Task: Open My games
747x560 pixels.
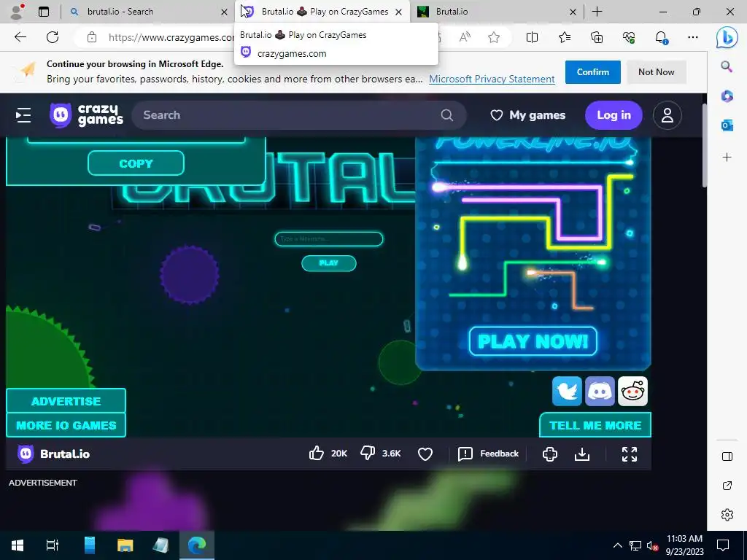Action: point(528,115)
